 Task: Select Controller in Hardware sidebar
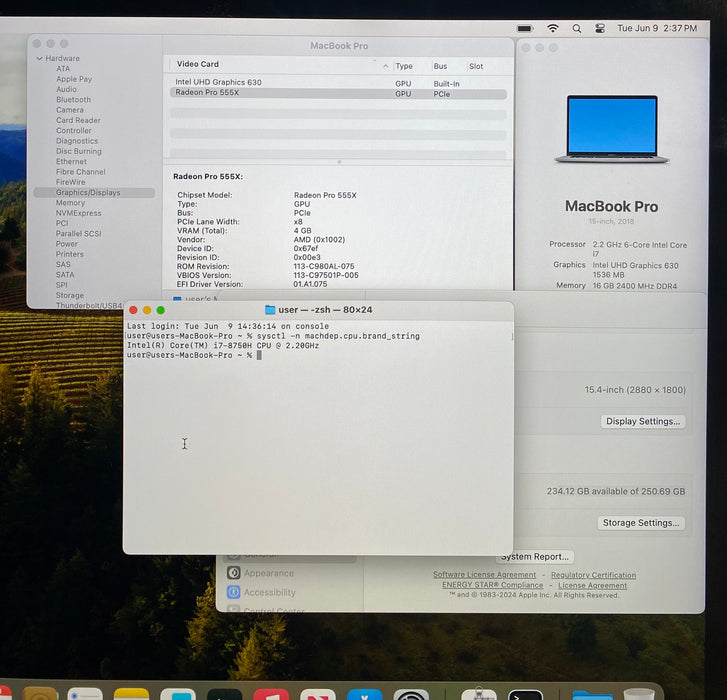tap(73, 131)
